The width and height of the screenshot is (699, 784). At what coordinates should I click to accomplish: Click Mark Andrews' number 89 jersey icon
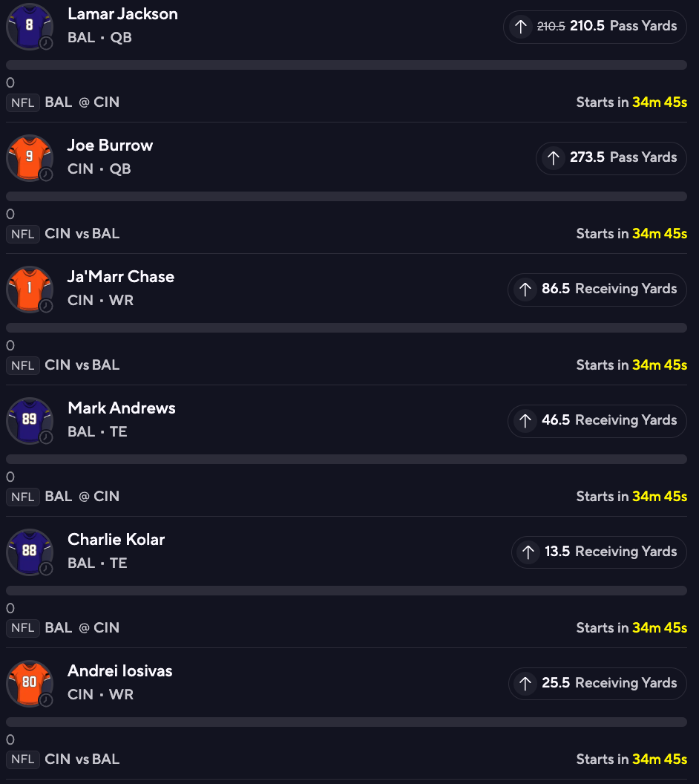[30, 421]
